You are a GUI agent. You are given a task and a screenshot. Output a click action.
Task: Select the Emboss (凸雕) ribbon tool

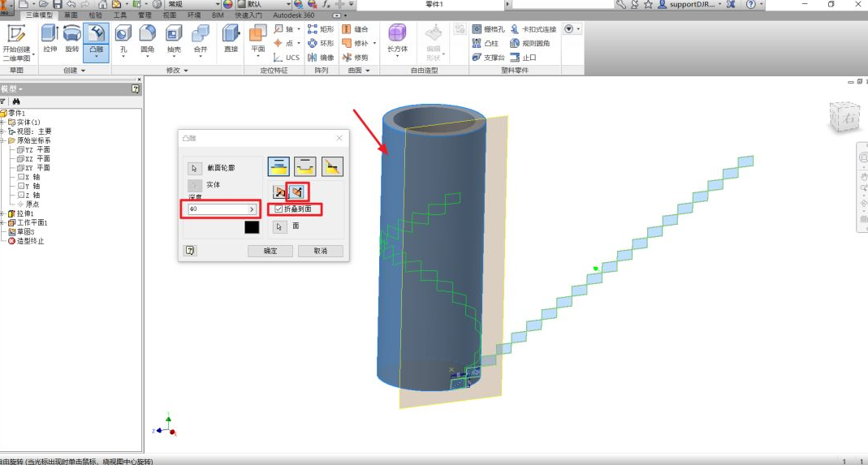point(96,41)
